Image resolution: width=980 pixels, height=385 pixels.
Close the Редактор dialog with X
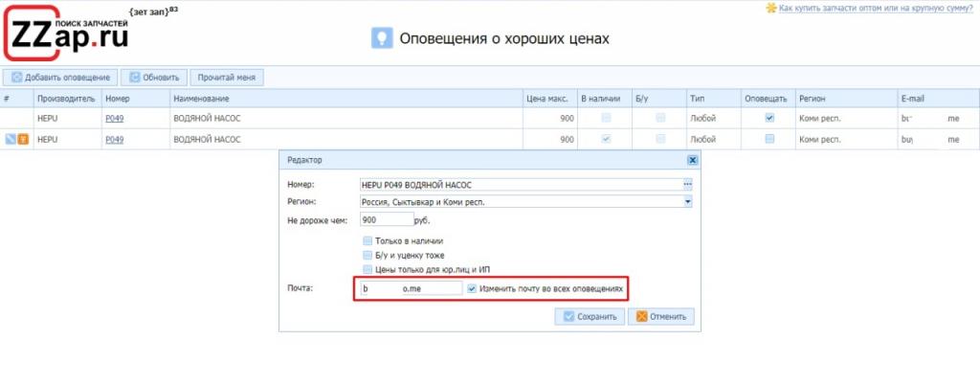click(x=692, y=162)
